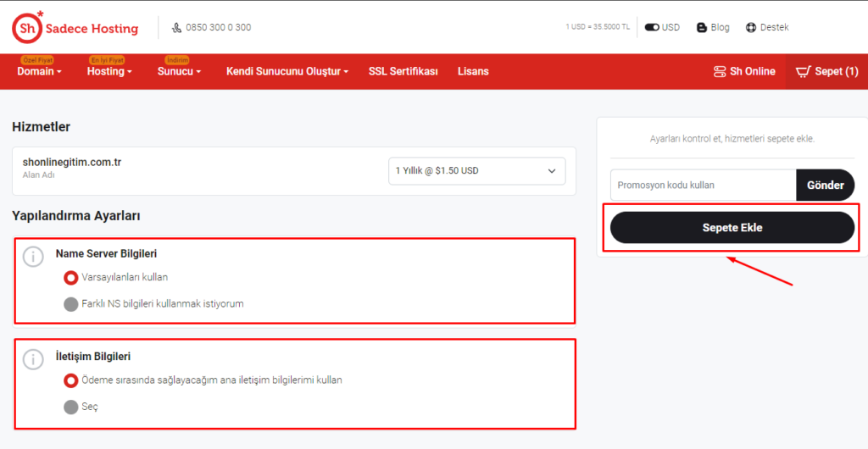868x449 pixels.
Task: Click the Özel Fiyat badge
Action: point(37,59)
